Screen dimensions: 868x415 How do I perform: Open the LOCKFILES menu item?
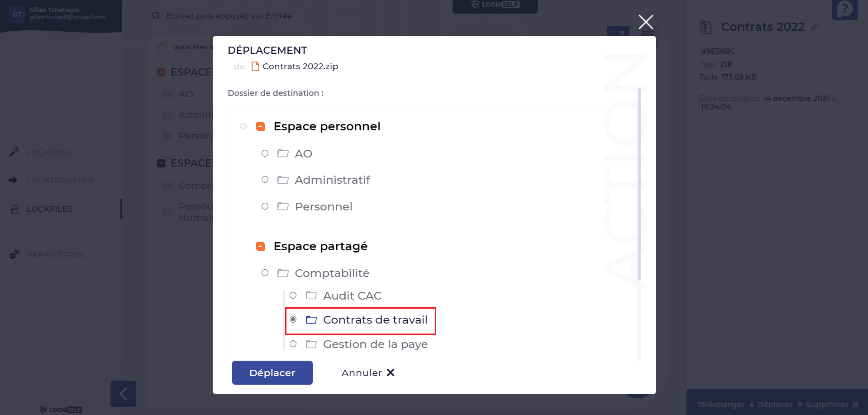50,209
